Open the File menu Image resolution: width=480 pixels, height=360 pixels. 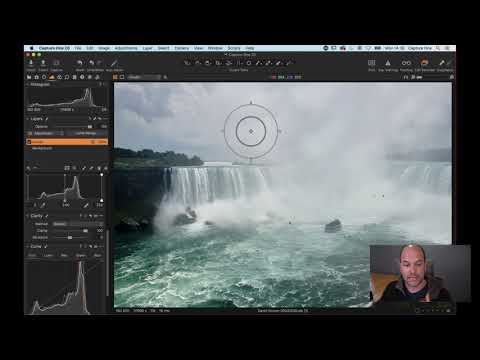click(78, 48)
